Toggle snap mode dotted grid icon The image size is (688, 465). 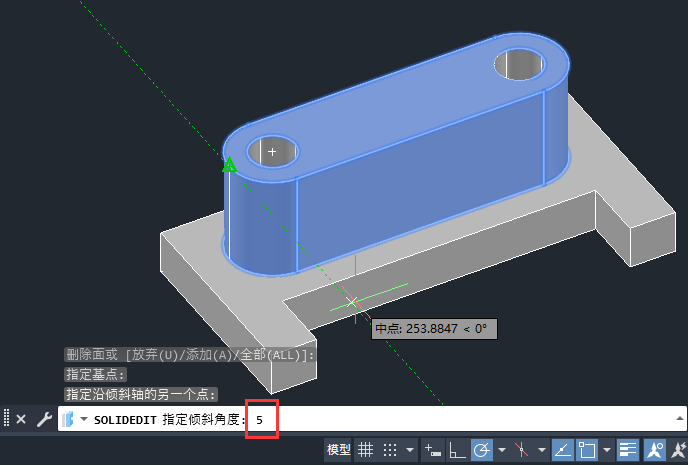[390, 450]
